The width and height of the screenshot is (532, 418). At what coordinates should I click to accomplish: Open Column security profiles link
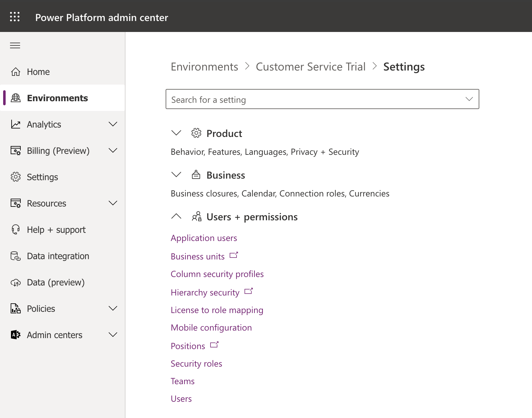217,274
